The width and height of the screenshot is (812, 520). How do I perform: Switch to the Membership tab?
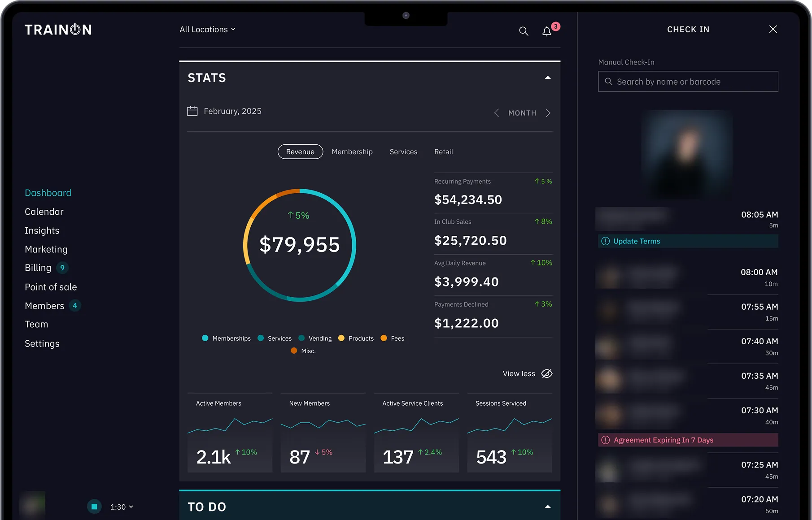tap(352, 152)
